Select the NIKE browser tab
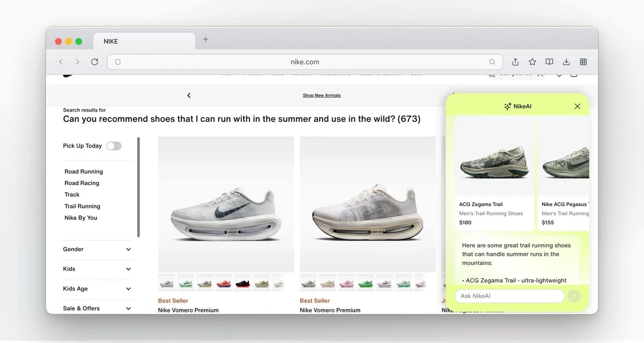This screenshot has width=644, height=343. (x=144, y=41)
